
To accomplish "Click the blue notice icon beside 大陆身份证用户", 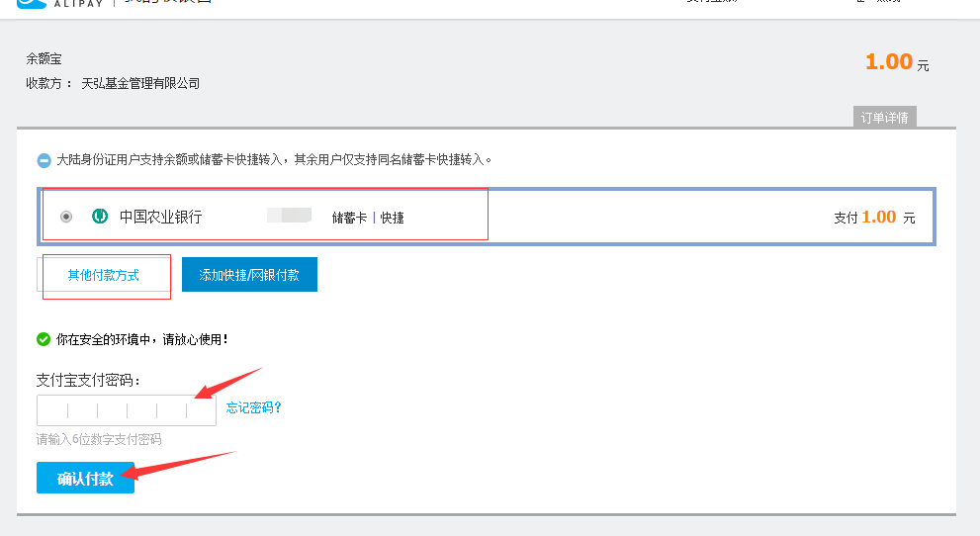I will click(x=44, y=160).
